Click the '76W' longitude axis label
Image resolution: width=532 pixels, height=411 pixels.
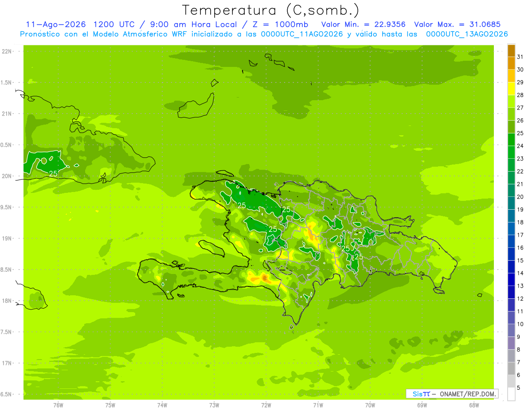(x=58, y=405)
